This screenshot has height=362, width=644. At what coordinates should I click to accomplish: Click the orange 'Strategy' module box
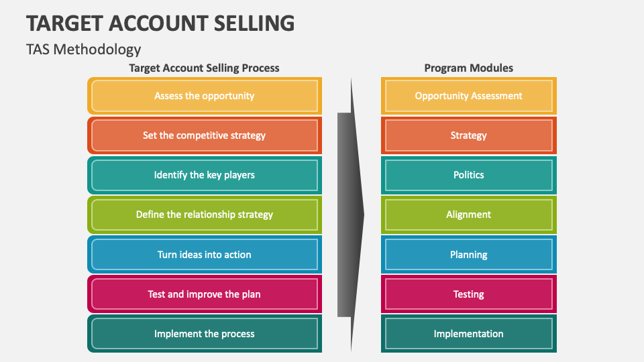click(469, 135)
